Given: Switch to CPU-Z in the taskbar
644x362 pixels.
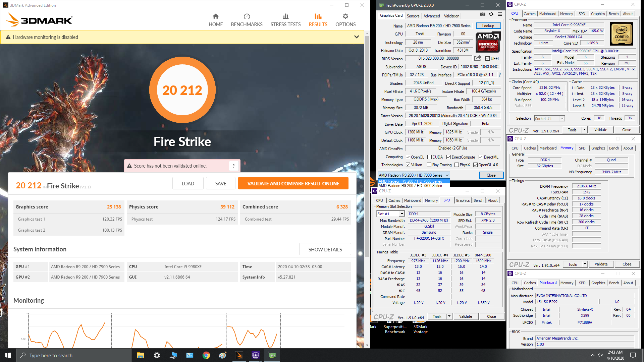Looking at the screenshot, I should click(255, 355).
